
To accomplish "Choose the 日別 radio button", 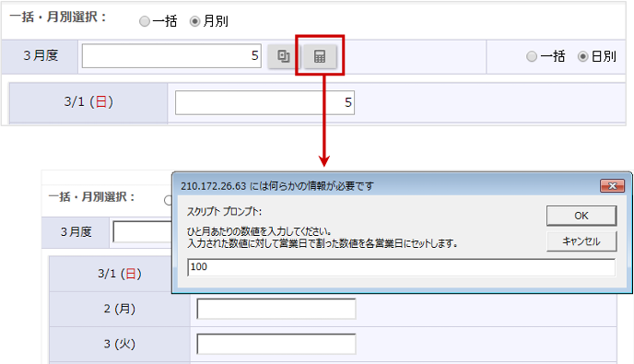I will [x=582, y=56].
